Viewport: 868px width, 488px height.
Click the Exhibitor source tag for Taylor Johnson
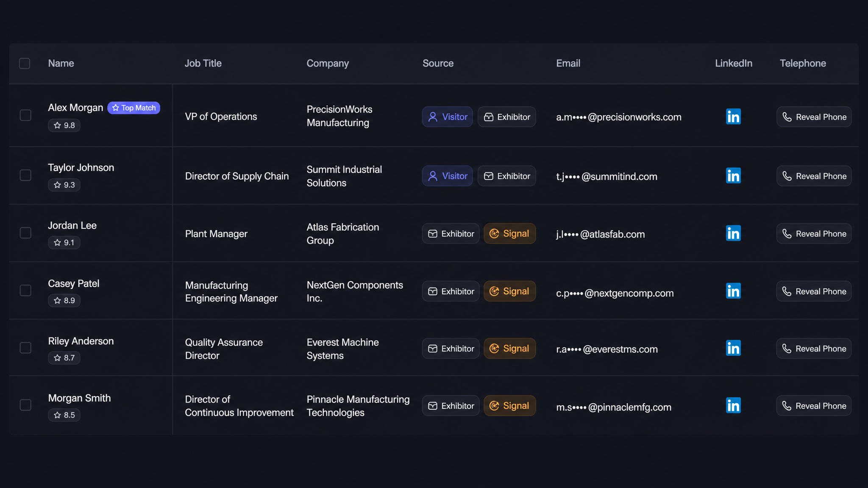coord(506,176)
